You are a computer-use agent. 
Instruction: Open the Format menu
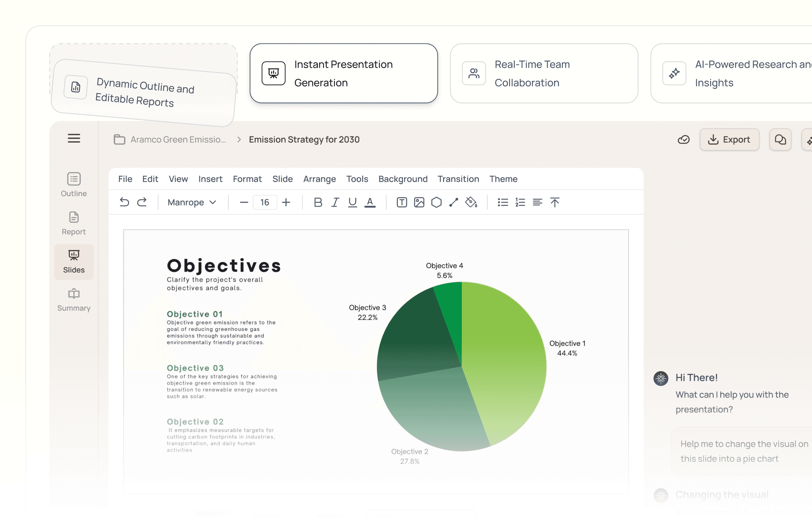point(247,179)
